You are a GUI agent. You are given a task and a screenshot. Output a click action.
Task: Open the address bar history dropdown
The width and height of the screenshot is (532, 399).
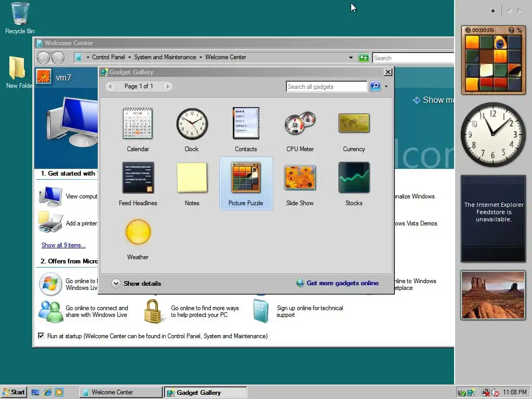point(351,58)
